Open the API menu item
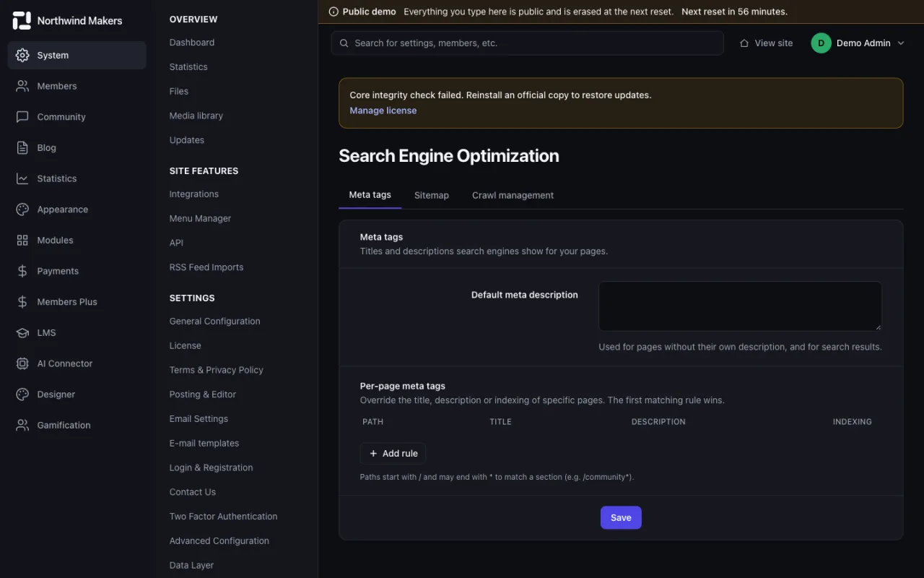Image resolution: width=924 pixels, height=578 pixels. [176, 243]
